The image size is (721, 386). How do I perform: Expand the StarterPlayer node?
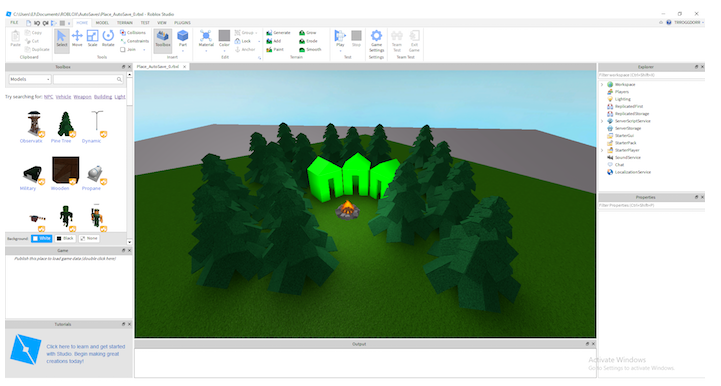[602, 150]
